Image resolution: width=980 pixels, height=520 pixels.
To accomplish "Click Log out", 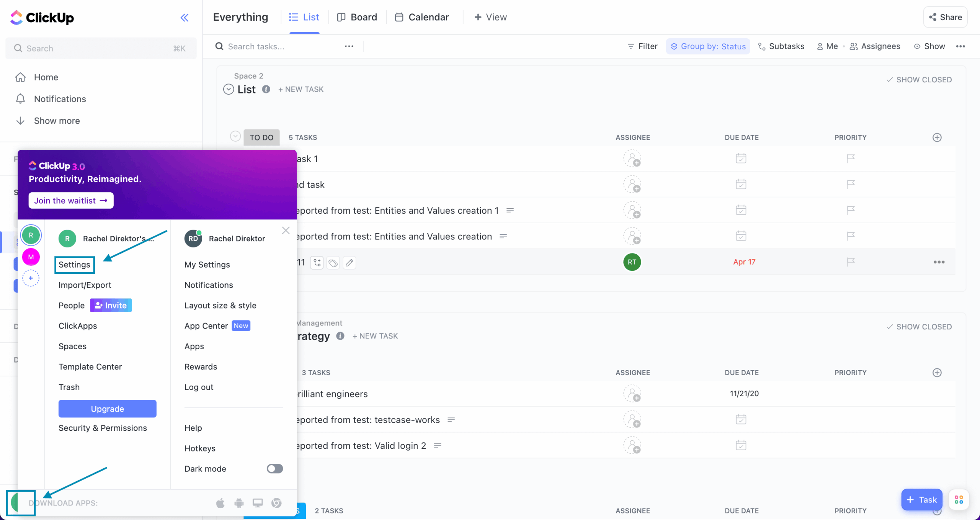I will point(199,387).
